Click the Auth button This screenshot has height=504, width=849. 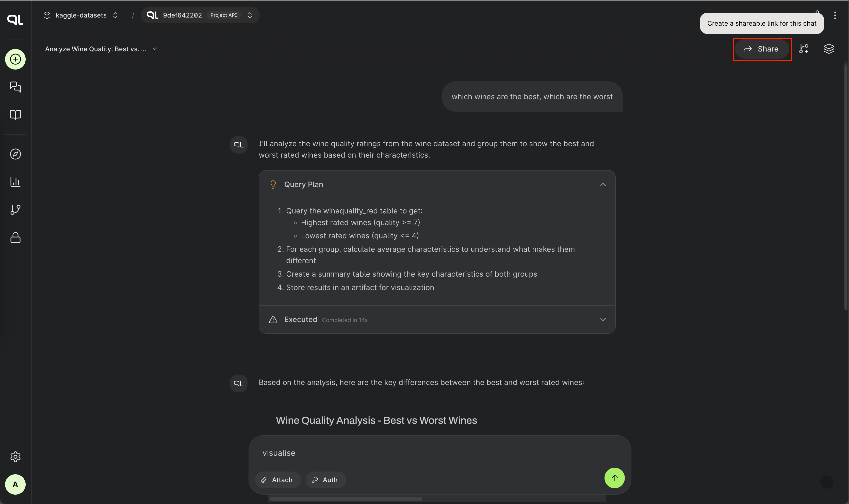coord(325,480)
